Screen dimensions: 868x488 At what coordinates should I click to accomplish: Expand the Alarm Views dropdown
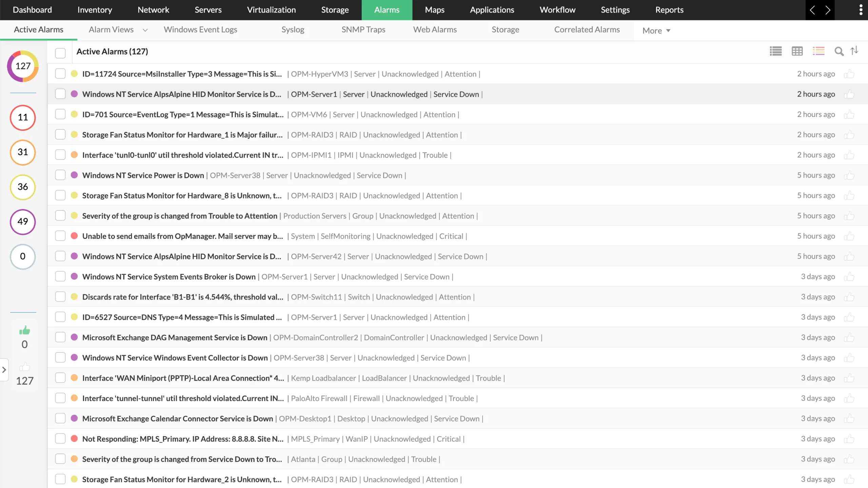(145, 30)
